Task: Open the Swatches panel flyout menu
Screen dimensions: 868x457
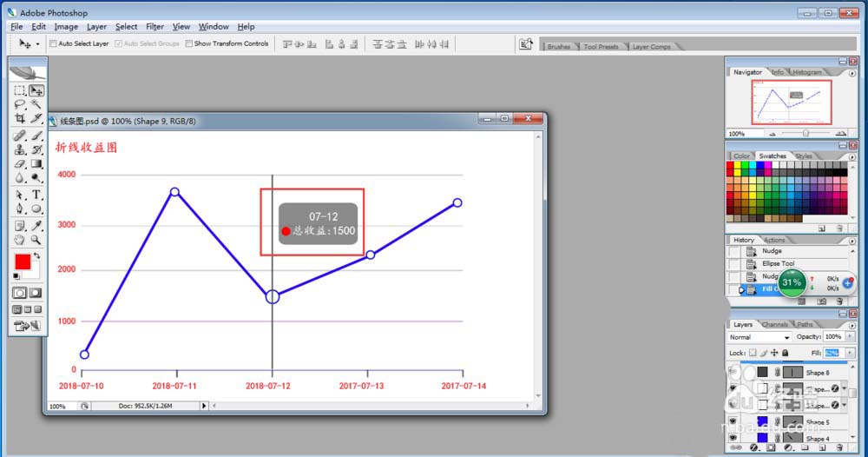Action: tap(852, 156)
